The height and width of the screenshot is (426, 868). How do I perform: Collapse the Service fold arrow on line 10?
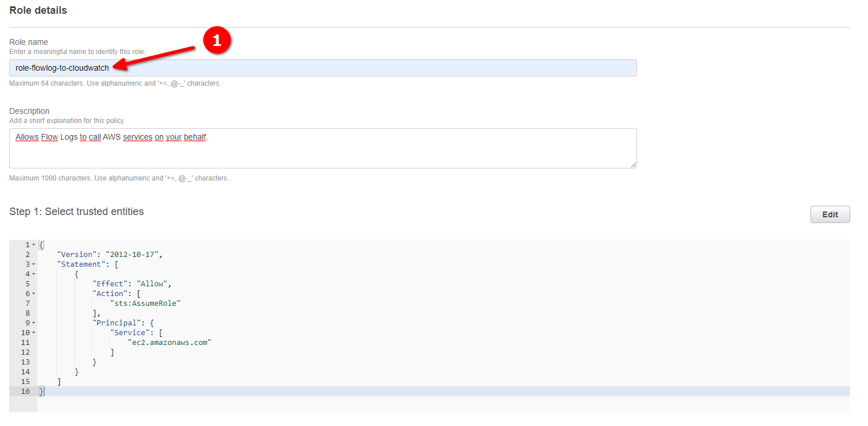click(34, 333)
